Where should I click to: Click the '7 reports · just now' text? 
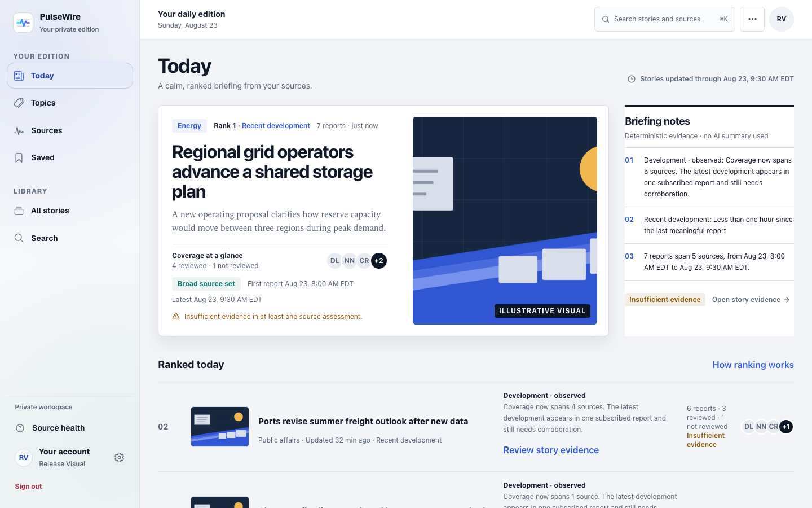347,126
